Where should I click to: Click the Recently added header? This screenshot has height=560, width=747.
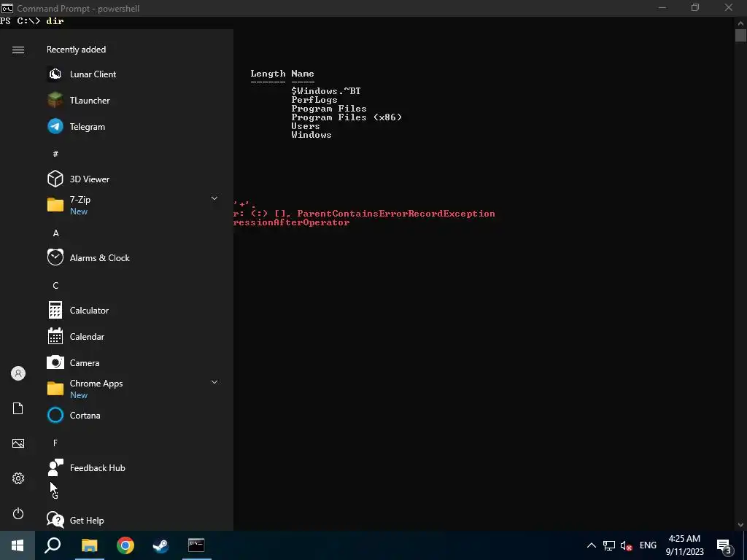click(x=76, y=50)
